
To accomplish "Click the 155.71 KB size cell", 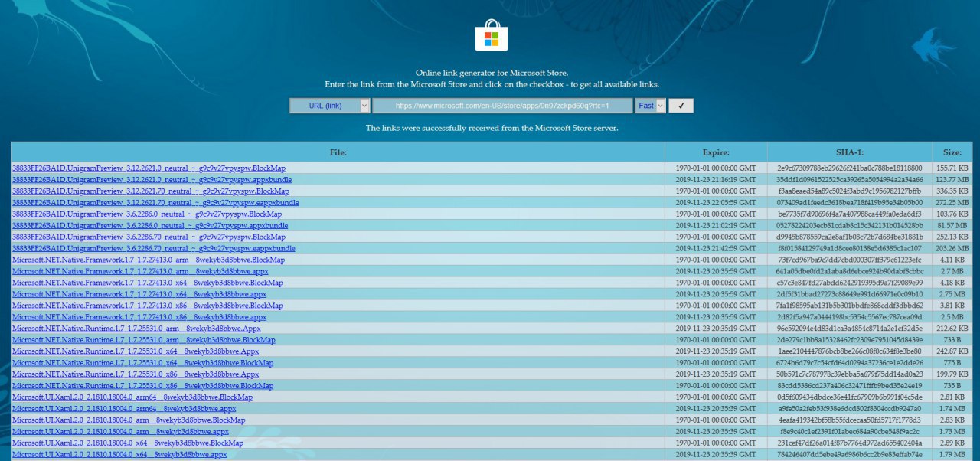I will [953, 168].
